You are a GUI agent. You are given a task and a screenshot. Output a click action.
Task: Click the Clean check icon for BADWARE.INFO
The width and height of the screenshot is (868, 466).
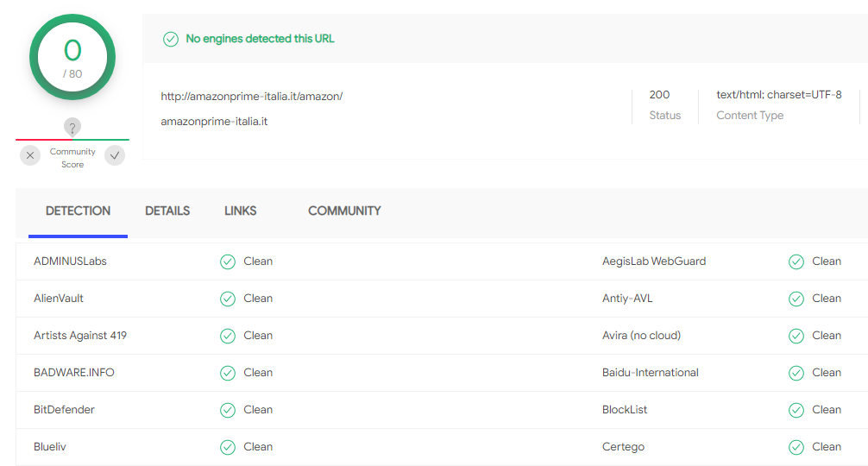[x=228, y=373]
